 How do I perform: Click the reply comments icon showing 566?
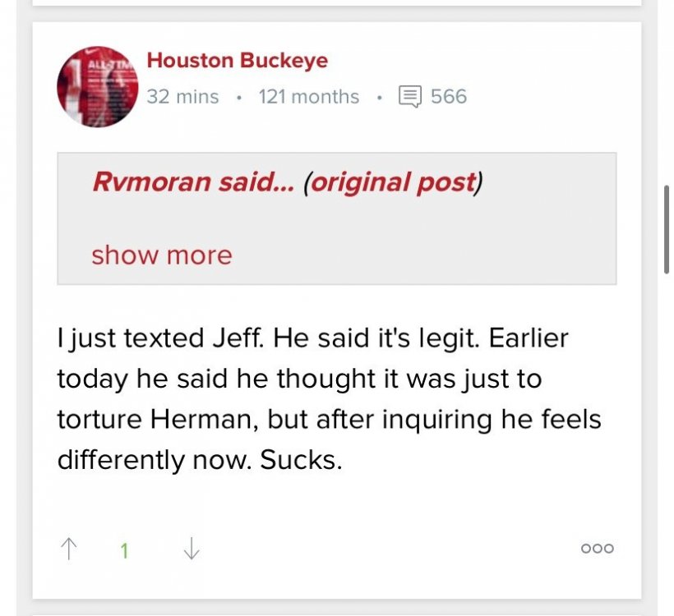tap(427, 96)
